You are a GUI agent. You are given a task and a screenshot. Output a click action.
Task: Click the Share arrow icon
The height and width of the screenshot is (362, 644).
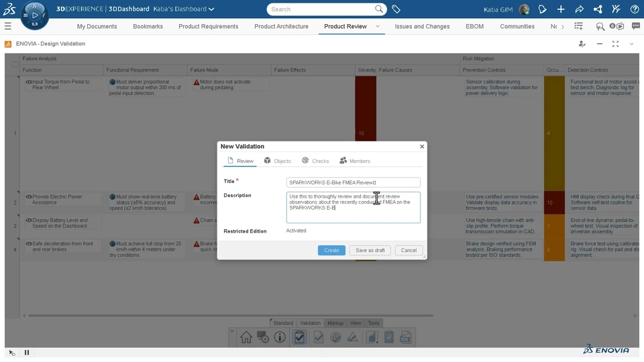pos(579,9)
